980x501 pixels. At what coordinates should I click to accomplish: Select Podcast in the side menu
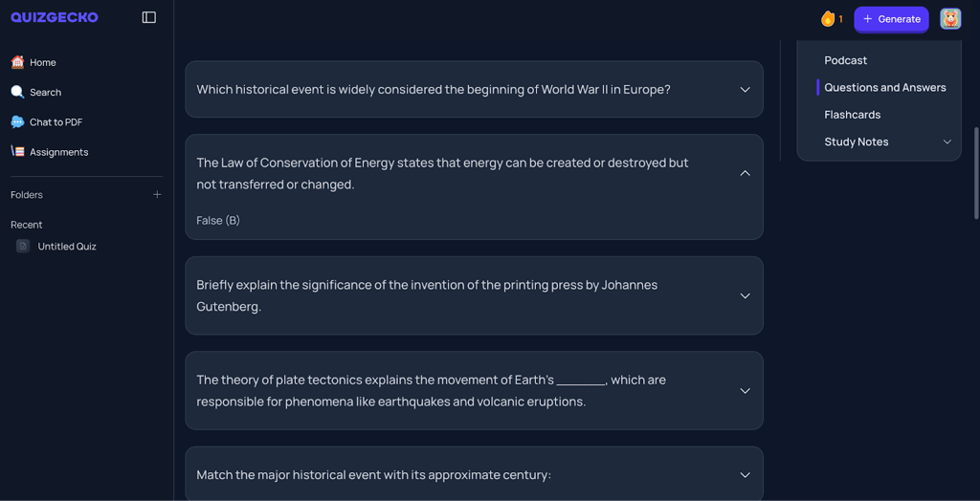pos(845,60)
